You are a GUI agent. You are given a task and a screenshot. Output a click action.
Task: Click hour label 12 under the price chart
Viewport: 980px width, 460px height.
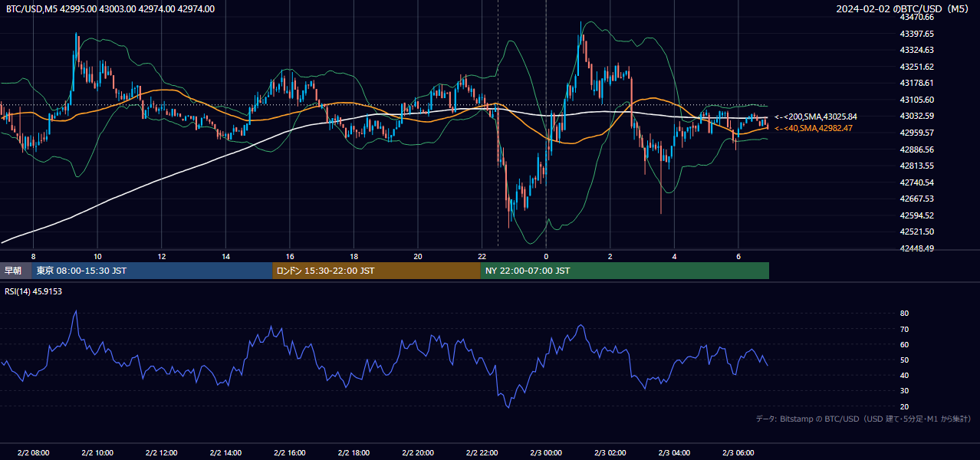pyautogui.click(x=161, y=256)
